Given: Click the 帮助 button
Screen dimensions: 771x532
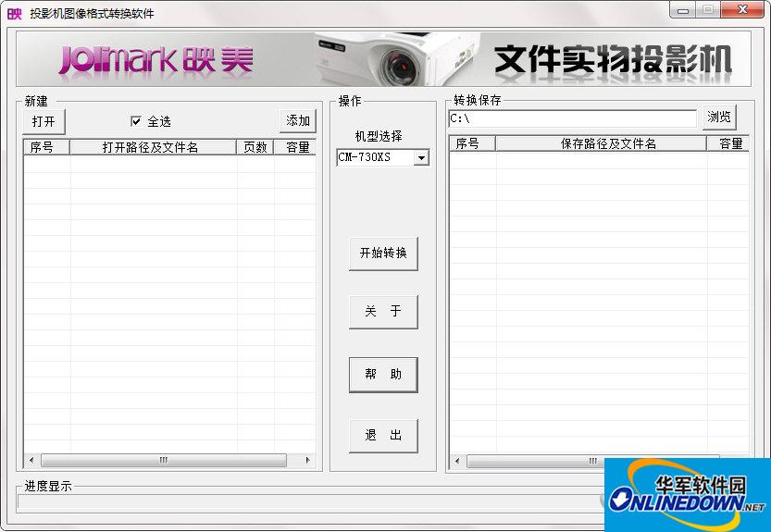Looking at the screenshot, I should point(383,375).
